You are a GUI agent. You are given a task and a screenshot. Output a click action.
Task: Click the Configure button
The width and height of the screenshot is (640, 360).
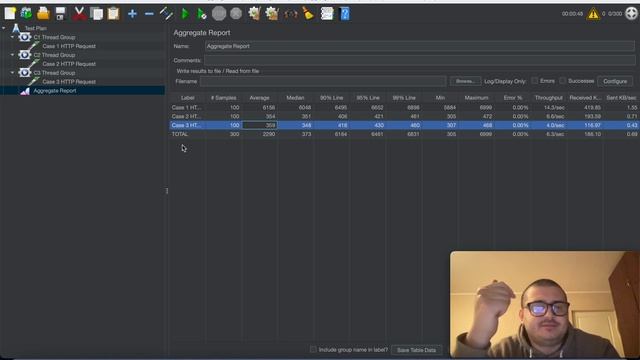point(615,81)
